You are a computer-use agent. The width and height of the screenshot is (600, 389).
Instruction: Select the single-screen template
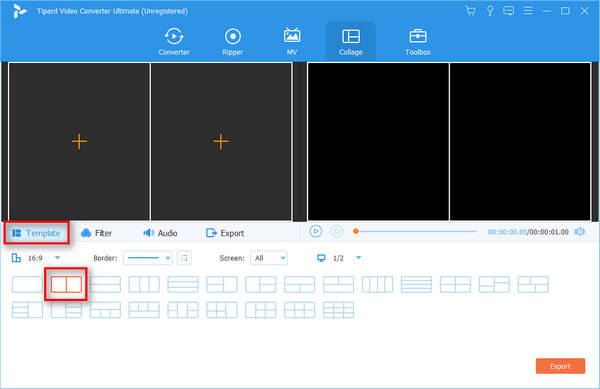point(27,285)
